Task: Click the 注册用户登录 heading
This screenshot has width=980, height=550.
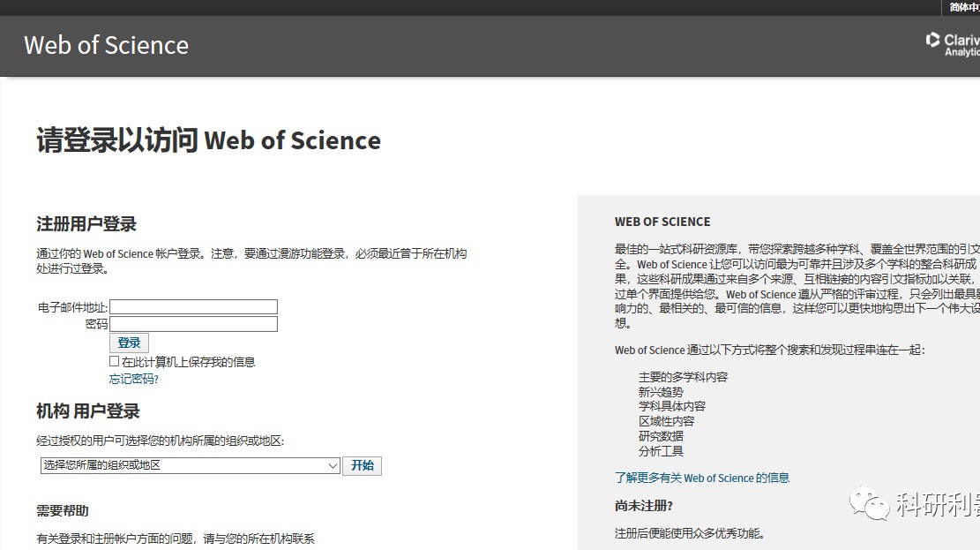Action: pyautogui.click(x=86, y=224)
